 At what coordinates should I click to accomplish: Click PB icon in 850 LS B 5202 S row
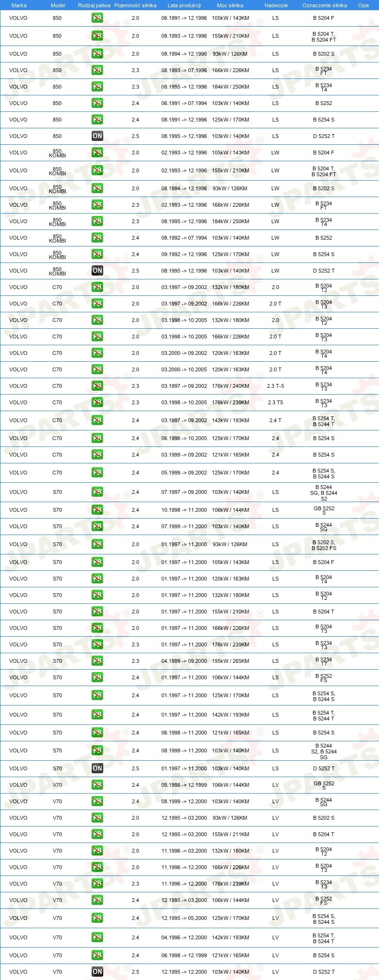pyautogui.click(x=97, y=54)
